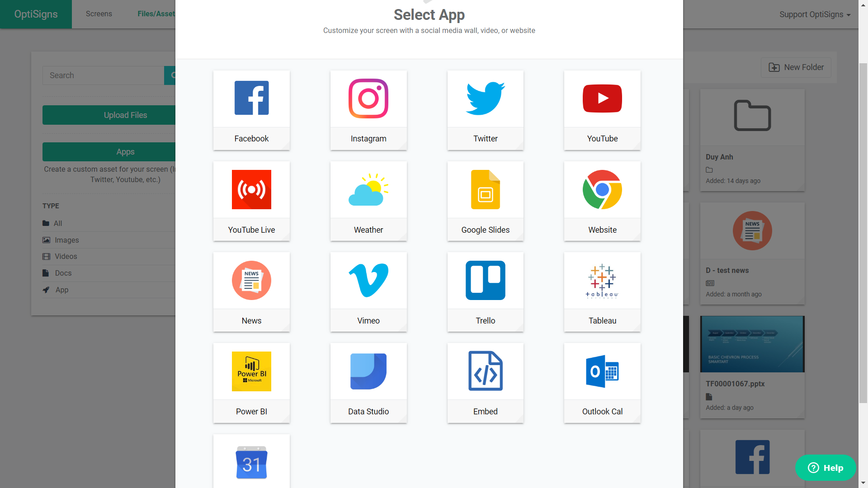Open the Tableau app tile
Image resolution: width=868 pixels, height=488 pixels.
point(602,292)
